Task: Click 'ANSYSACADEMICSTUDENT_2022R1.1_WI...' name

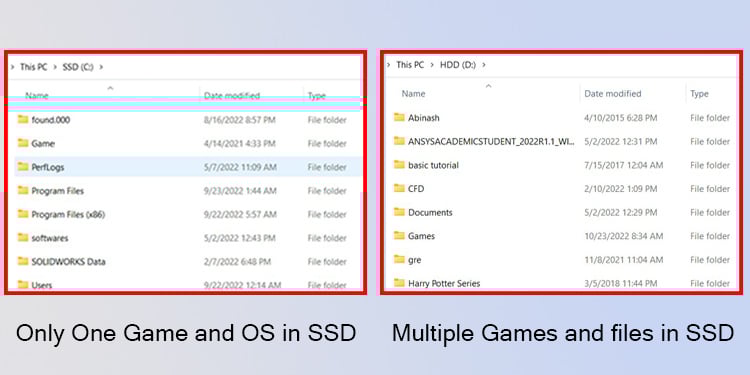Action: [492, 142]
